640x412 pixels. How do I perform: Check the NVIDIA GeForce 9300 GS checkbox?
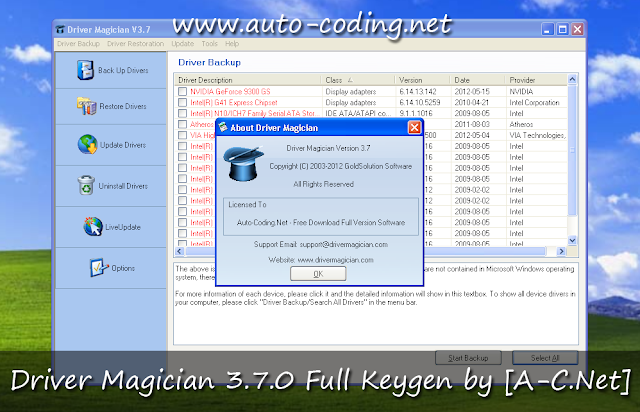182,91
